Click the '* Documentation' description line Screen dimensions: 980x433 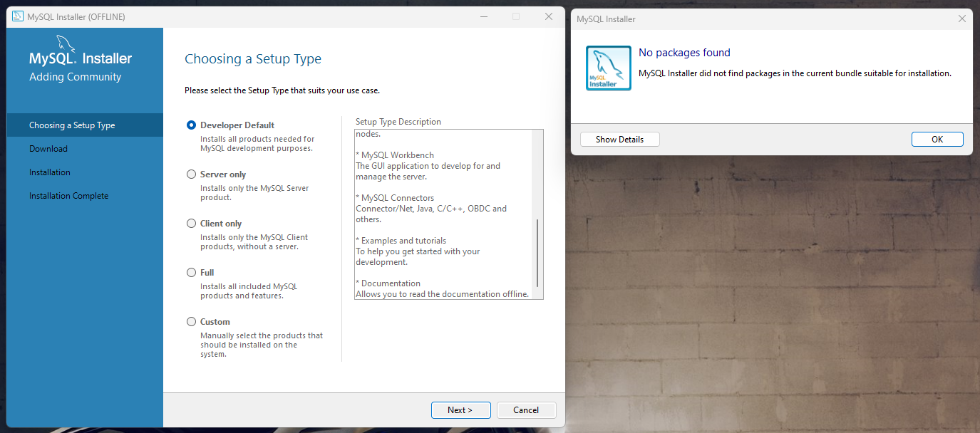388,283
